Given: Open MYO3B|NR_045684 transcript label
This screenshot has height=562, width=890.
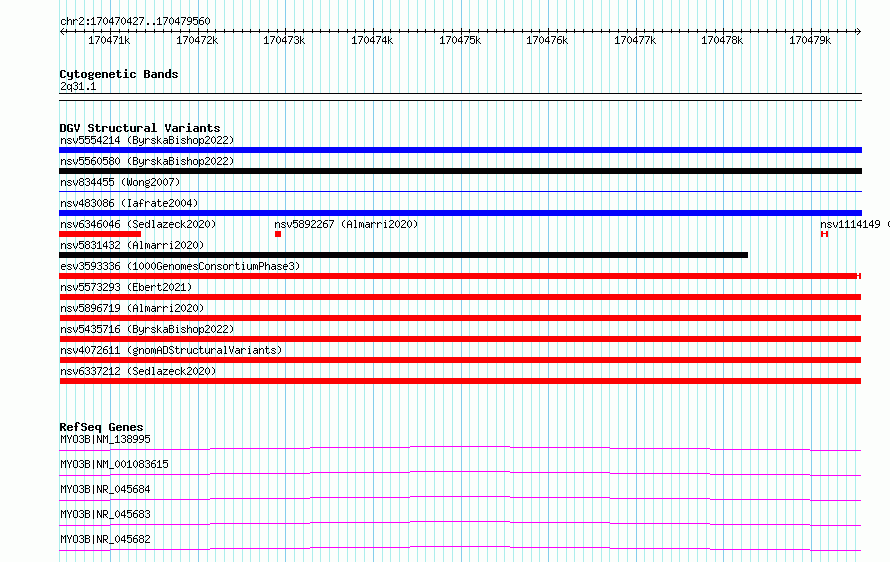Looking at the screenshot, I should (106, 489).
